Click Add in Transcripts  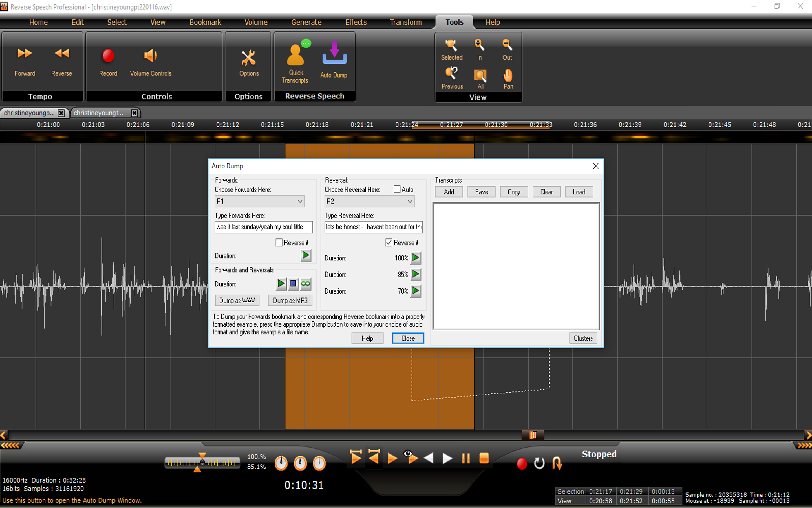[x=449, y=192]
